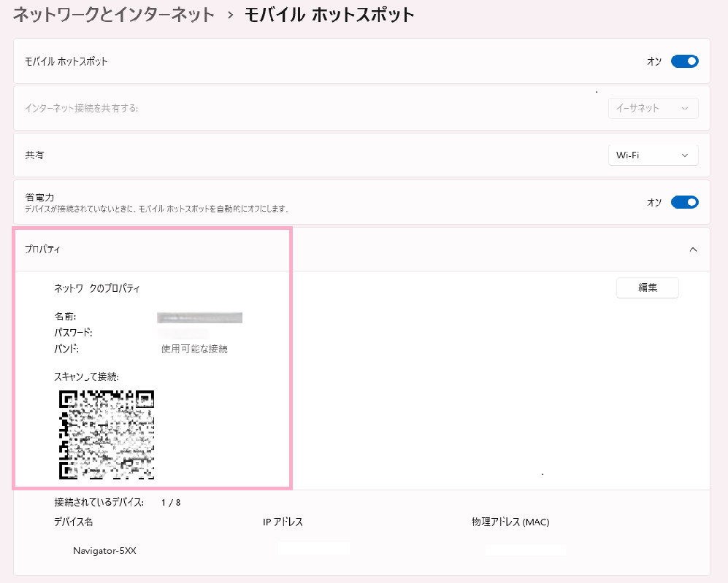Click the スキャンして接続: label
The height and width of the screenshot is (583, 728).
point(86,377)
